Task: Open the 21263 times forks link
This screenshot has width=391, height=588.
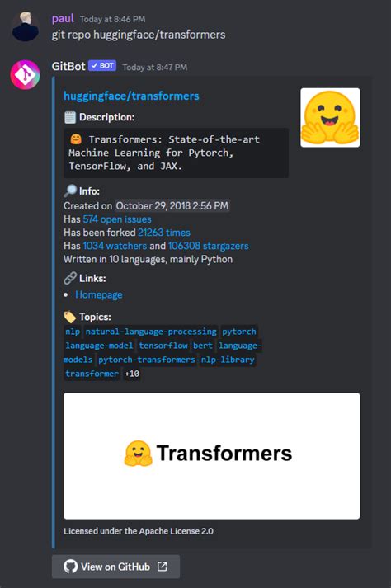Action: (164, 233)
